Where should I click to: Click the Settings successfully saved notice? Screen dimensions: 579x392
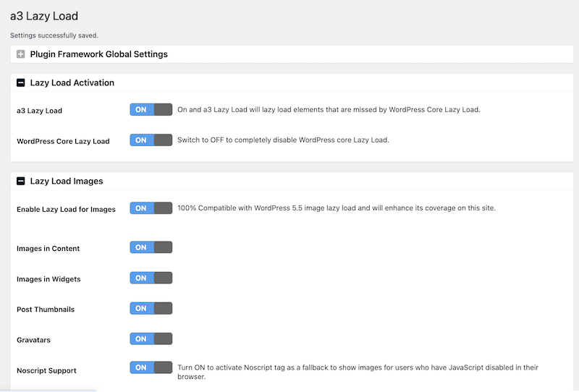coord(54,35)
